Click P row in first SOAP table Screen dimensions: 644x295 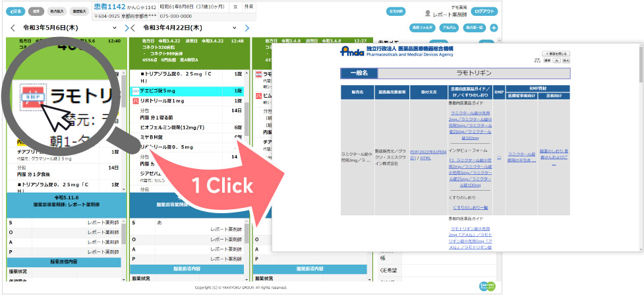click(64, 252)
